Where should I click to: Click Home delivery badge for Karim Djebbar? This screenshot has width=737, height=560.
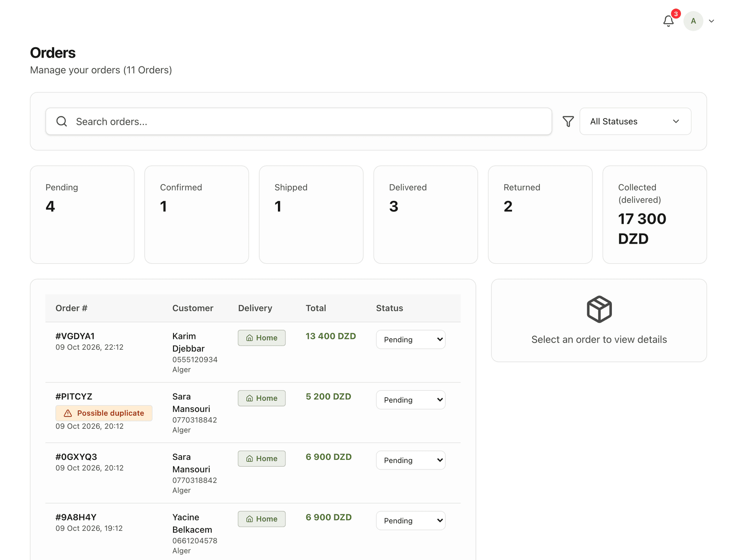pyautogui.click(x=262, y=338)
